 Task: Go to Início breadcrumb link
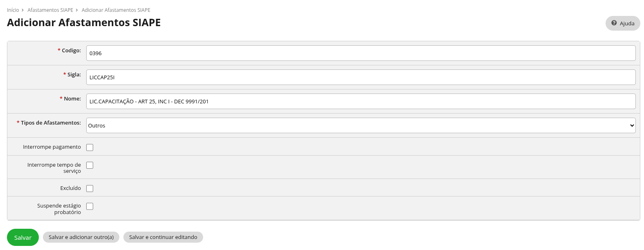click(x=13, y=10)
